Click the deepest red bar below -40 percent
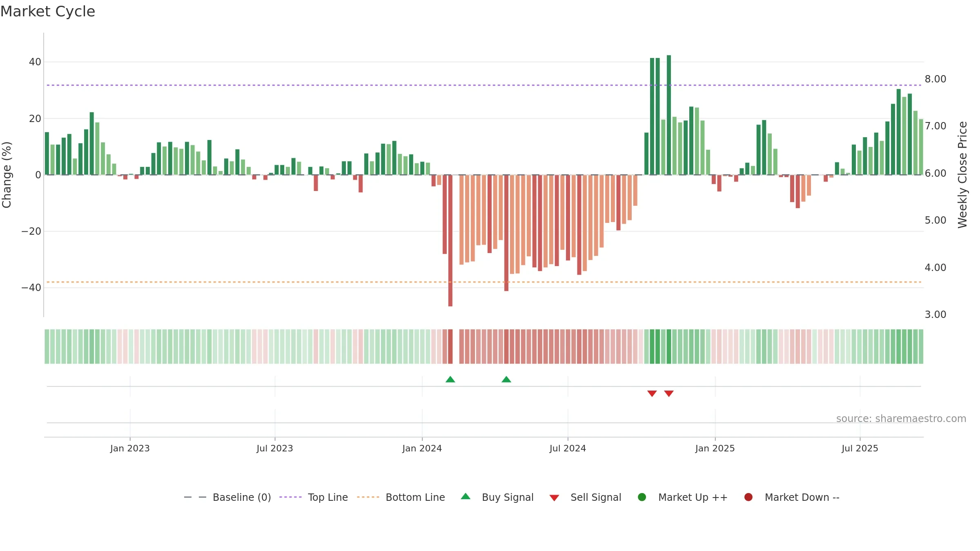This screenshot has width=980, height=551. point(450,241)
